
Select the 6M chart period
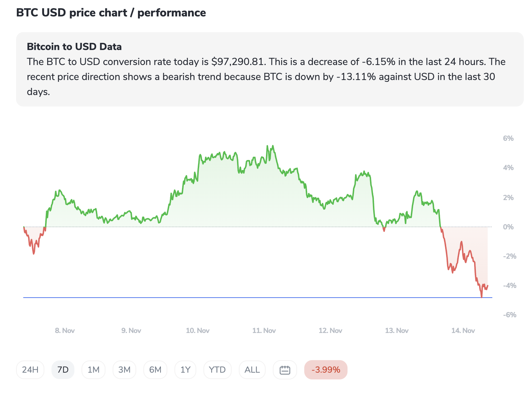[155, 370]
